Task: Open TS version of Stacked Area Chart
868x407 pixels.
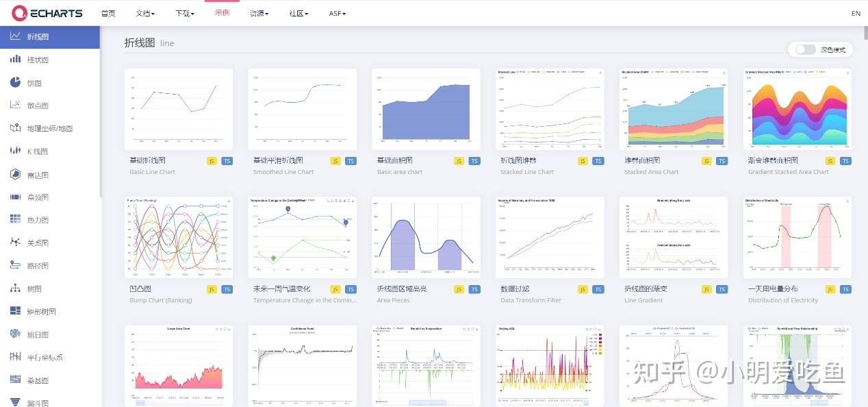Action: (722, 161)
